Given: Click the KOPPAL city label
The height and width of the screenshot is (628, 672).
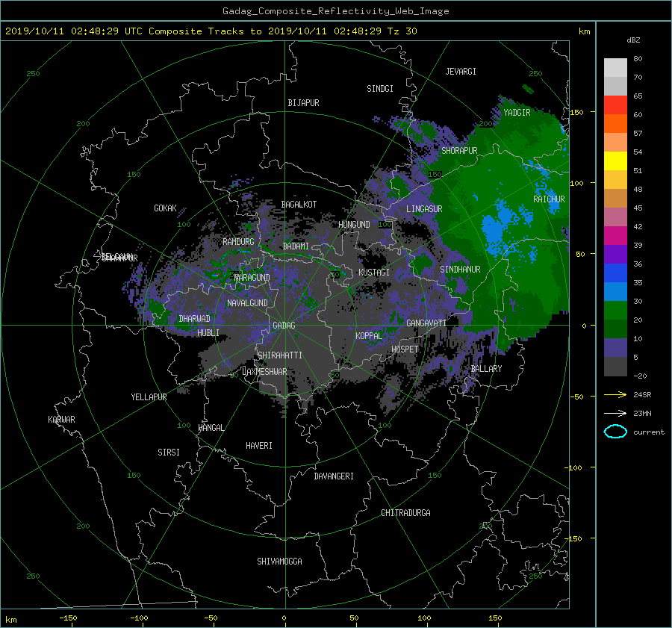Looking at the screenshot, I should [x=369, y=336].
